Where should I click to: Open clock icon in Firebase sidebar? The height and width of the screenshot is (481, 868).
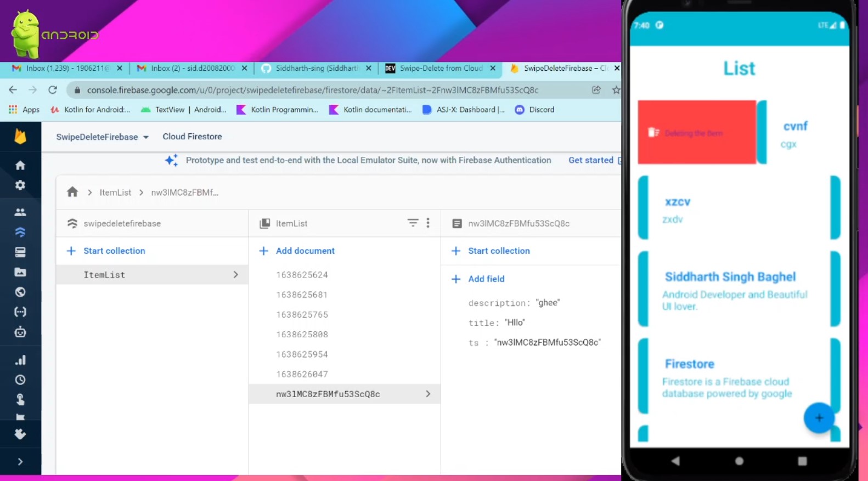(x=20, y=380)
